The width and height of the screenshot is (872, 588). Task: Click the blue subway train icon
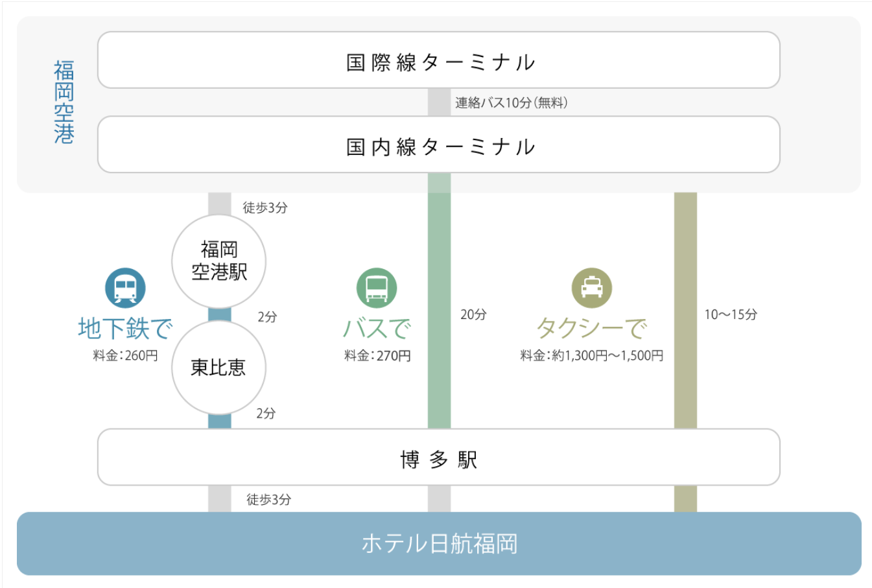click(x=125, y=288)
